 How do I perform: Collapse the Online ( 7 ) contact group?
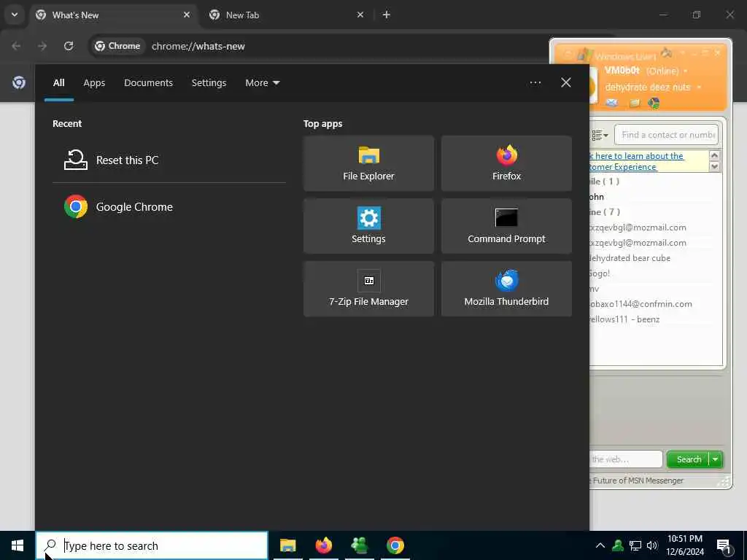(605, 212)
